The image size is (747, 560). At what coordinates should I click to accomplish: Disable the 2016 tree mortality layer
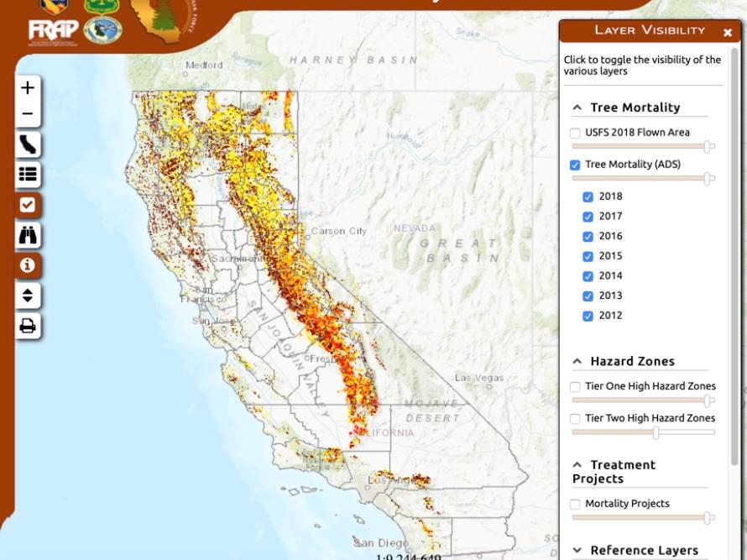click(588, 236)
